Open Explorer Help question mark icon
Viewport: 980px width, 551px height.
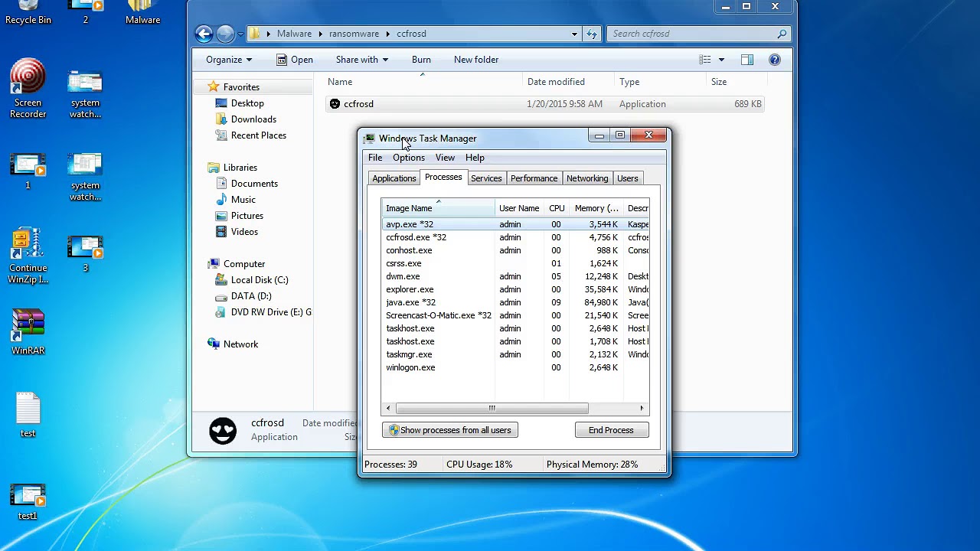click(775, 60)
